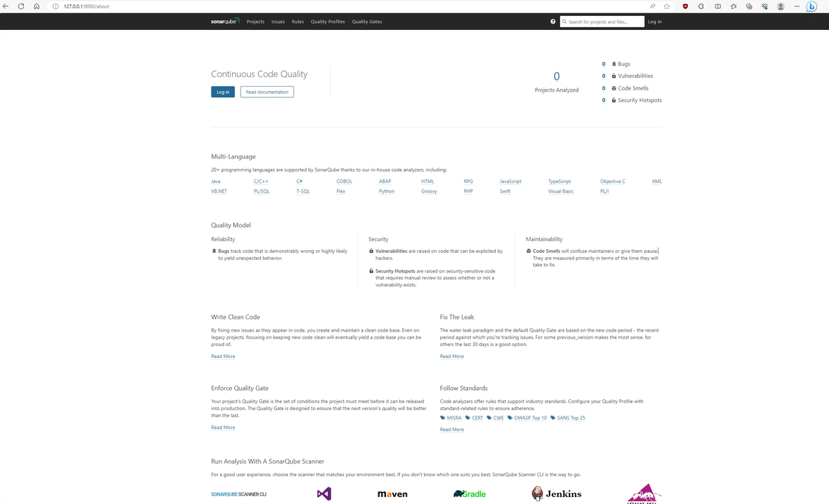Click the blue Log in button
The width and height of the screenshot is (829, 504).
click(x=223, y=92)
